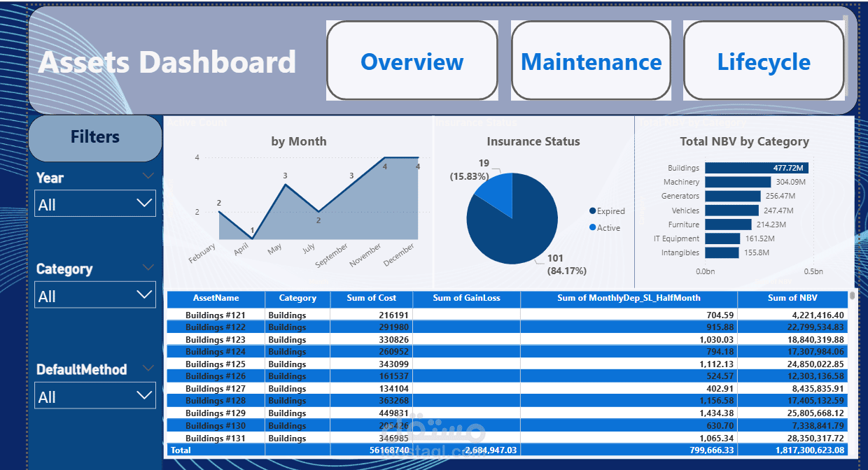Sort by Sum of Cost column
868x470 pixels.
(x=372, y=298)
